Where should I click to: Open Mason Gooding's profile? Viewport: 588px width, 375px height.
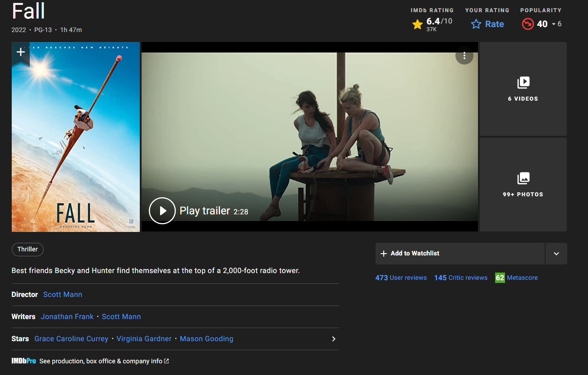(207, 339)
